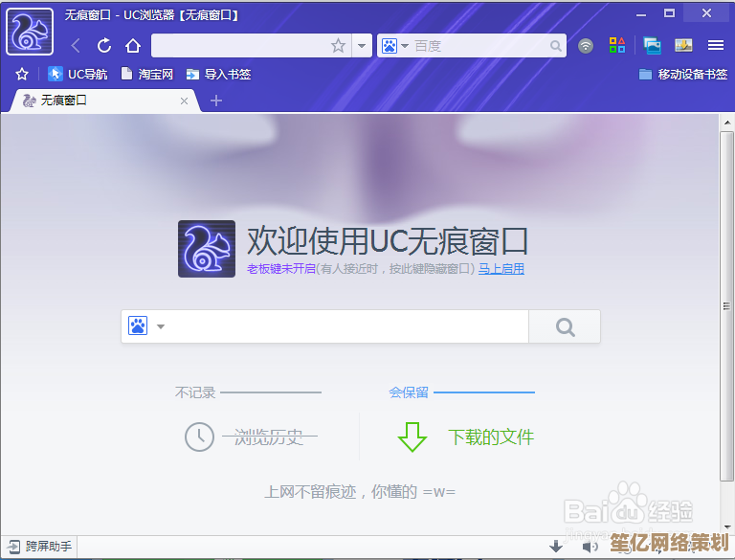Select the 无痕窗口 tab
Viewport: 735px width, 560px height.
(x=96, y=101)
